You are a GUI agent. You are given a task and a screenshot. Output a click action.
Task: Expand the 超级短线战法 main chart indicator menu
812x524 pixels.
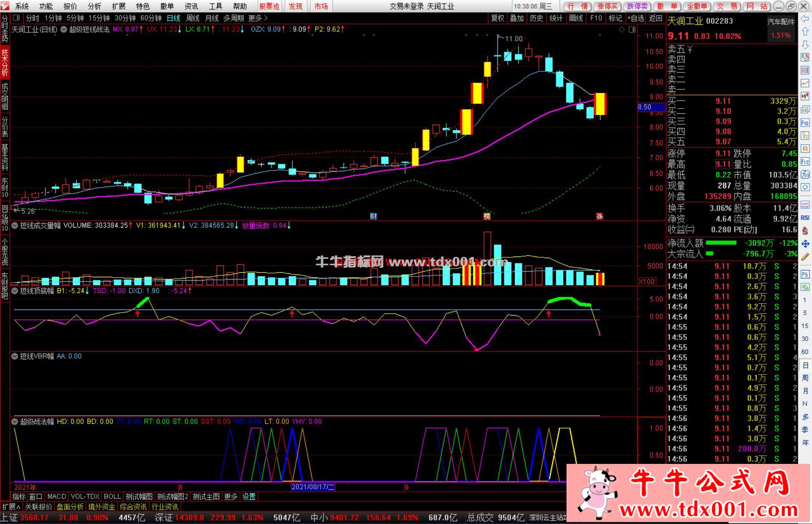point(64,29)
